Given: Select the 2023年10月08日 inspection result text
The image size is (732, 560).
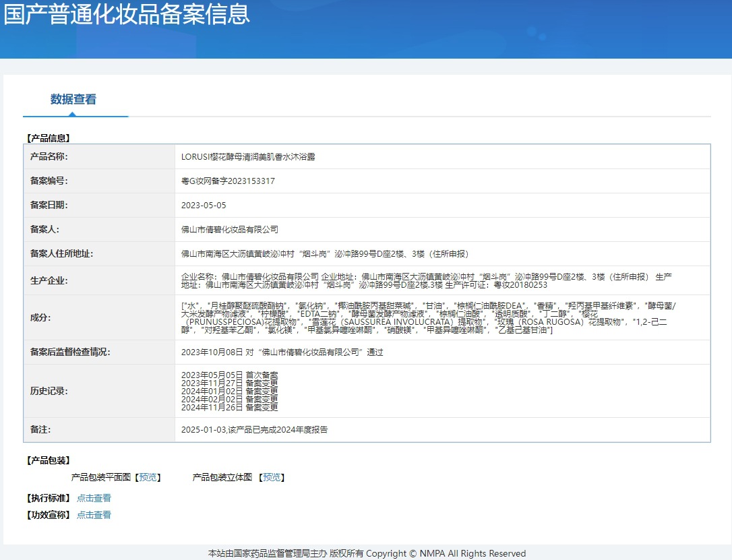Looking at the screenshot, I should [282, 352].
